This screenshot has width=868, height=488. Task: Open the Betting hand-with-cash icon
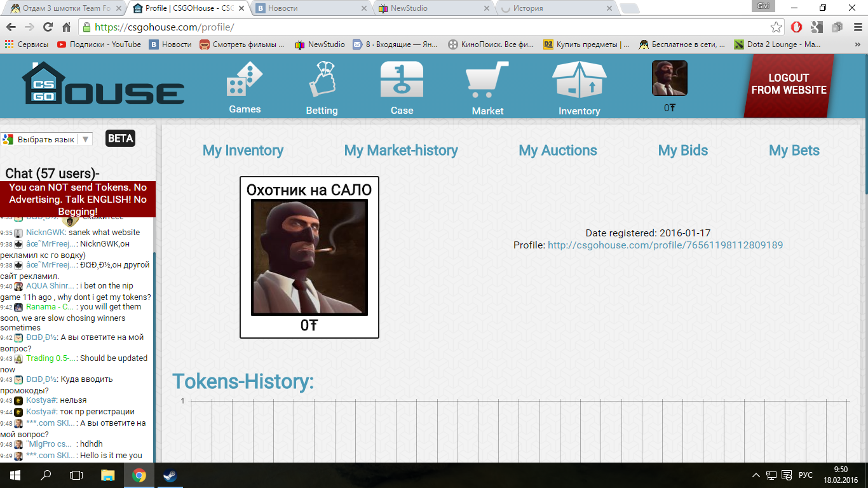click(322, 79)
